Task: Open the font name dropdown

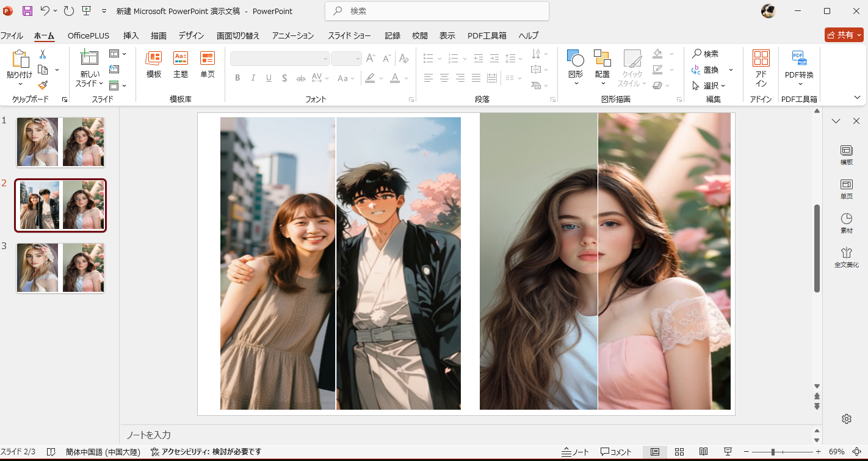Action: coord(325,59)
